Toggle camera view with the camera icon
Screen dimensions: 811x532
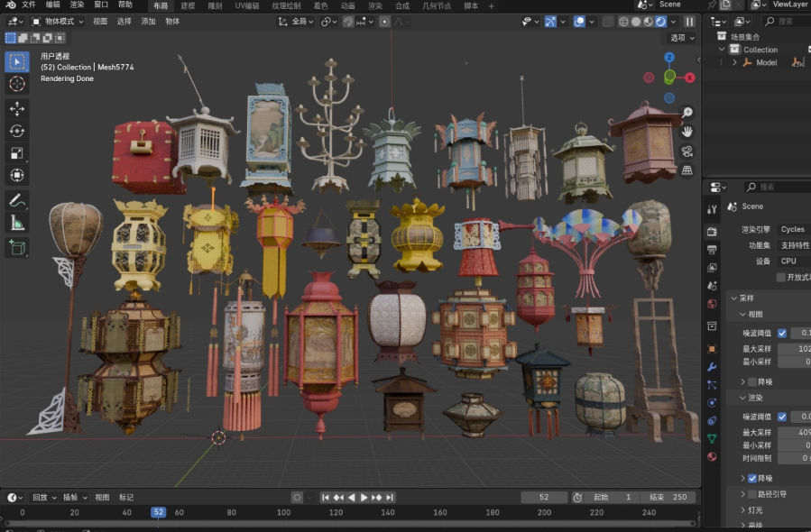pyautogui.click(x=687, y=151)
